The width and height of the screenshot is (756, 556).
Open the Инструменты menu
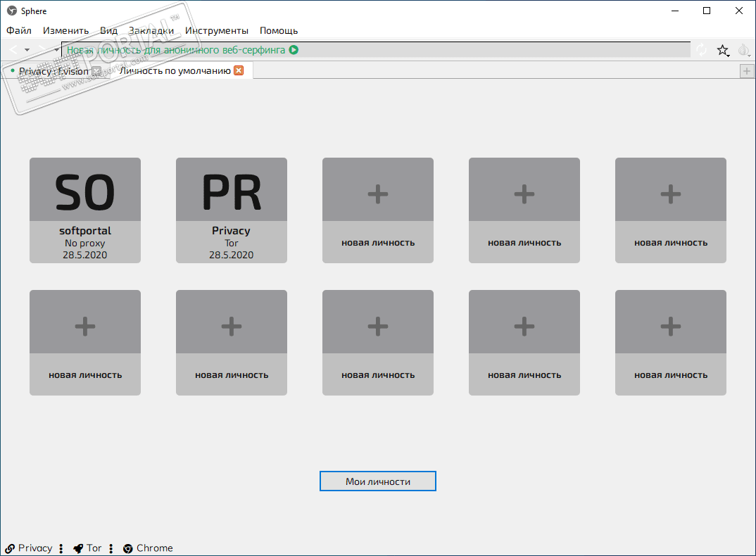(x=217, y=30)
